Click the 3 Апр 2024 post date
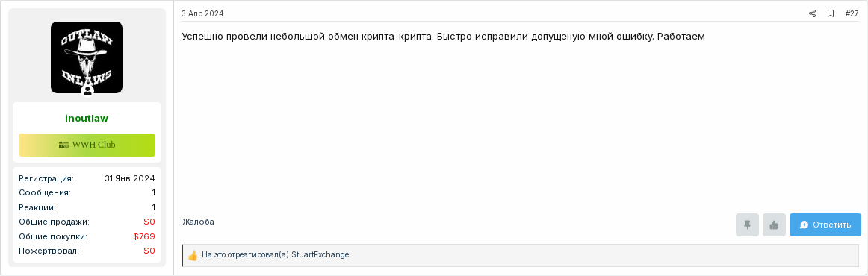 point(202,13)
